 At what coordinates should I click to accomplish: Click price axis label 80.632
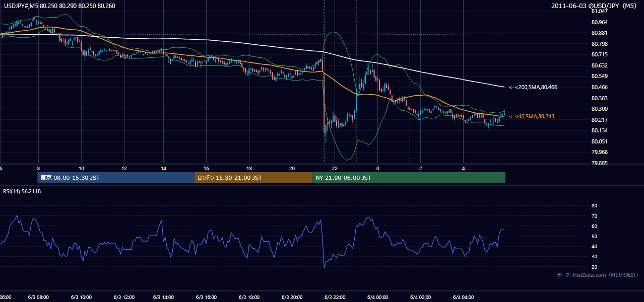[599, 65]
